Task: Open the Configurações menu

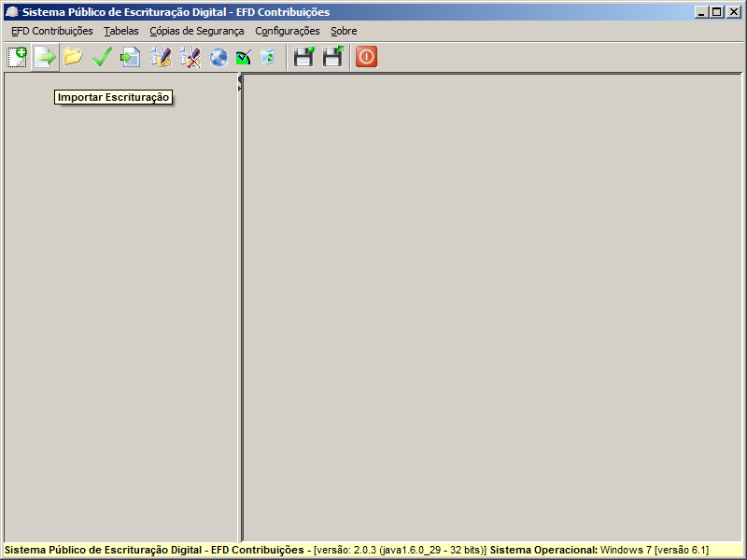Action: 288,31
